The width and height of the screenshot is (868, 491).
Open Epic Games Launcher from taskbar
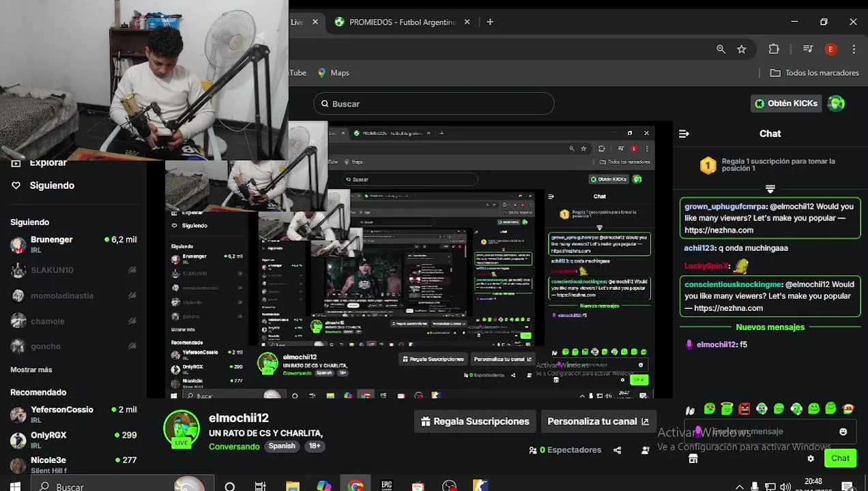pyautogui.click(x=387, y=486)
